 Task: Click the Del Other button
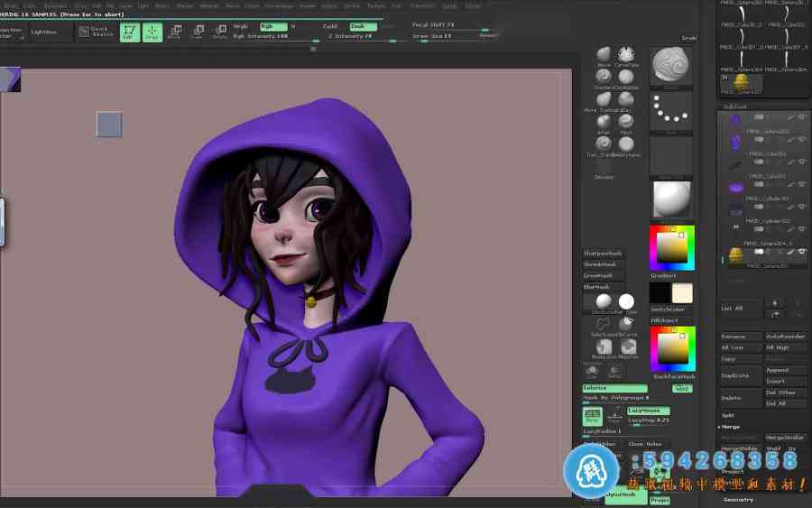point(786,393)
